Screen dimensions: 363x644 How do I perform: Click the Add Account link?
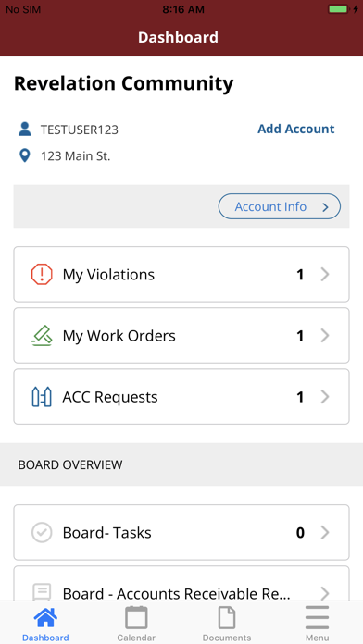point(296,129)
